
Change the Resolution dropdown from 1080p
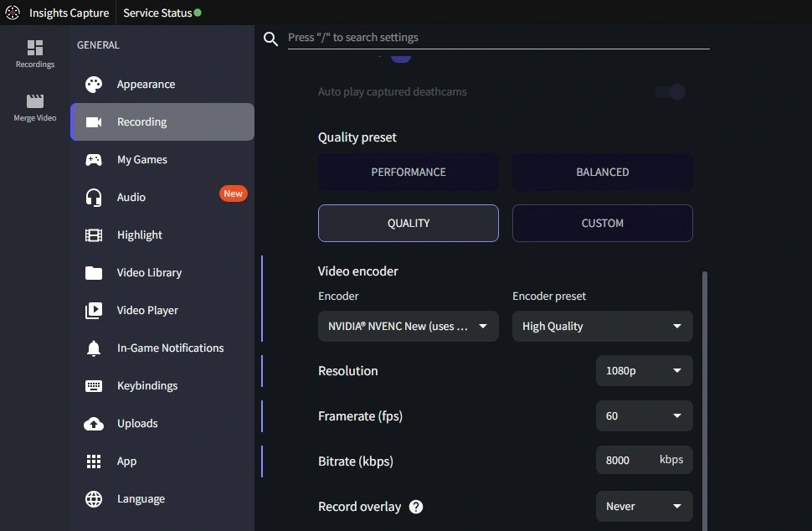[x=644, y=370]
